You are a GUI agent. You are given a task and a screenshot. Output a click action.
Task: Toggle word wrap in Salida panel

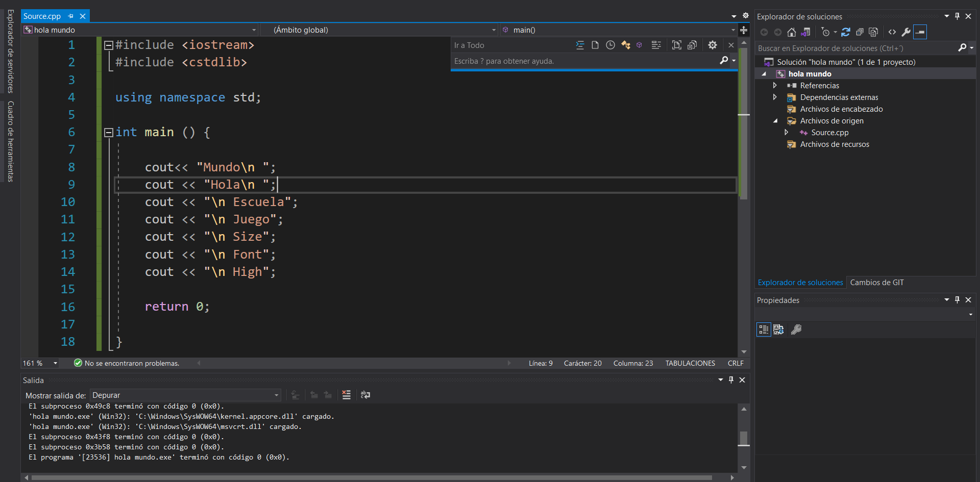tap(365, 395)
